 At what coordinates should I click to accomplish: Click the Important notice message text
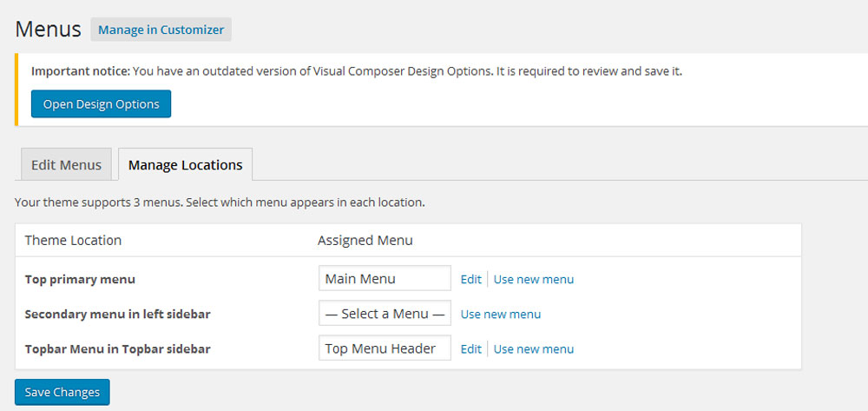coord(356,71)
